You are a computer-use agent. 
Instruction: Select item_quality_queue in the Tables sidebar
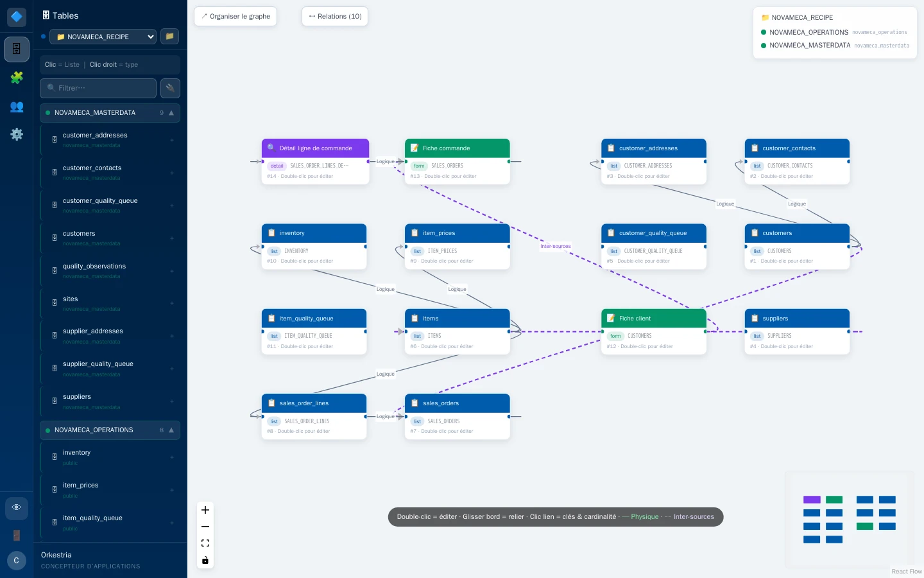pos(110,522)
